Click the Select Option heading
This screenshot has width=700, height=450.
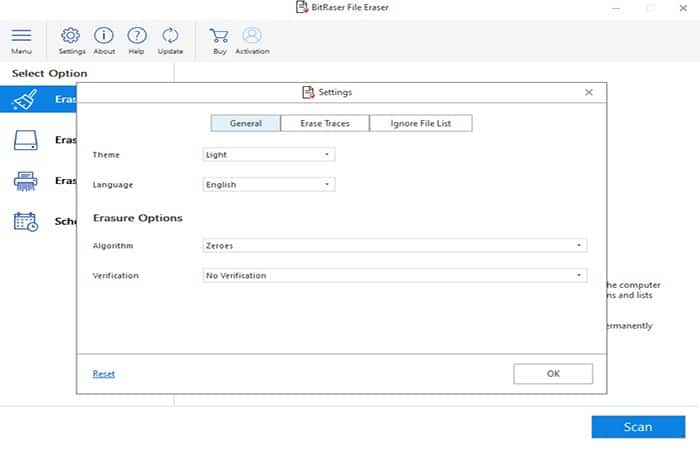click(x=50, y=73)
